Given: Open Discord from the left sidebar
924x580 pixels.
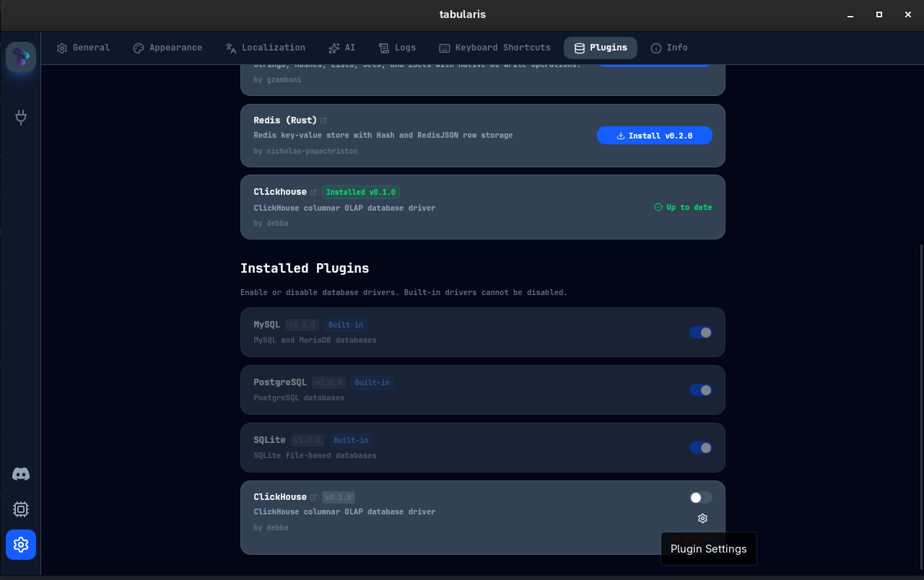Looking at the screenshot, I should click(21, 474).
